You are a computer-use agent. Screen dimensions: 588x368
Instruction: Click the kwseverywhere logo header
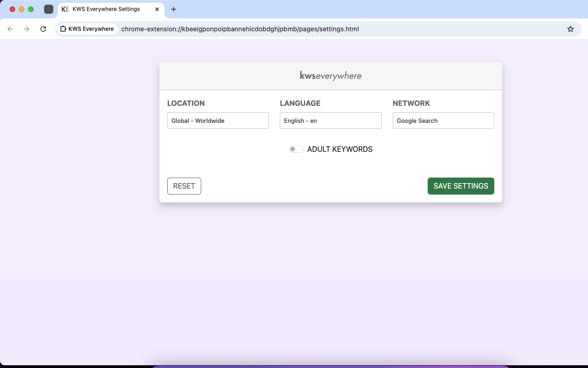click(x=331, y=75)
